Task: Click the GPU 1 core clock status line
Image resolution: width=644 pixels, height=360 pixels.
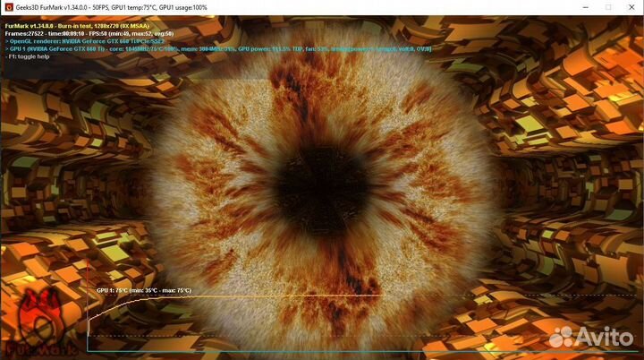Action: point(218,49)
